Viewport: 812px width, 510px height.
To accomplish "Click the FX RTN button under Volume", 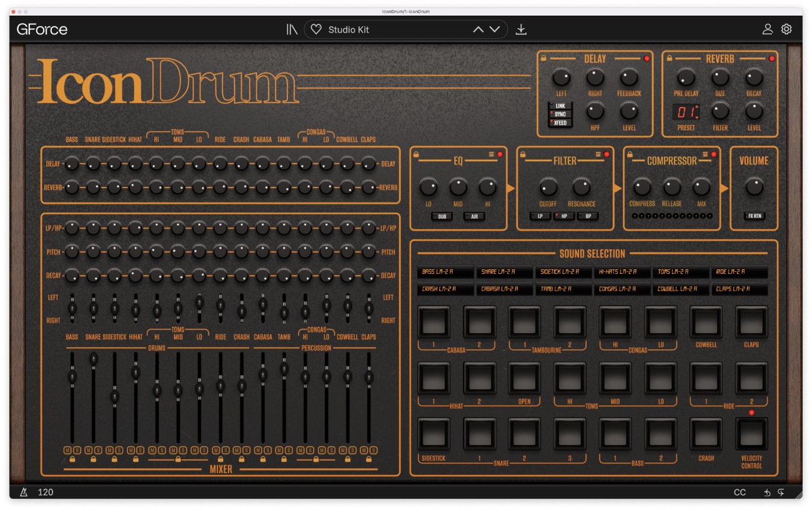I will coord(754,216).
